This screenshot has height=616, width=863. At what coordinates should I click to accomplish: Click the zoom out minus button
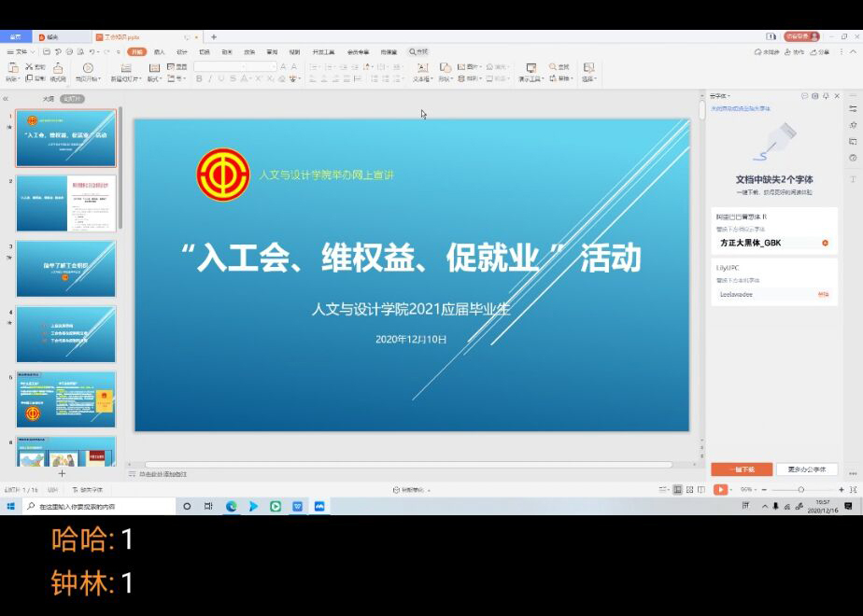tap(763, 489)
